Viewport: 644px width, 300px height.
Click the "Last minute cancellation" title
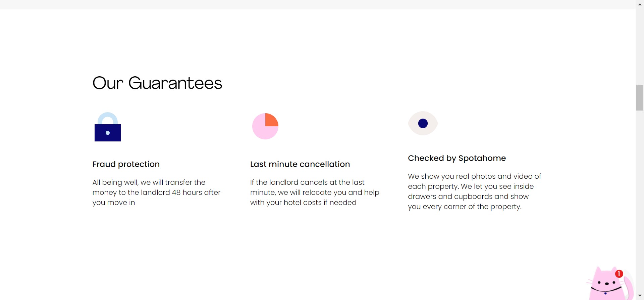click(x=300, y=164)
